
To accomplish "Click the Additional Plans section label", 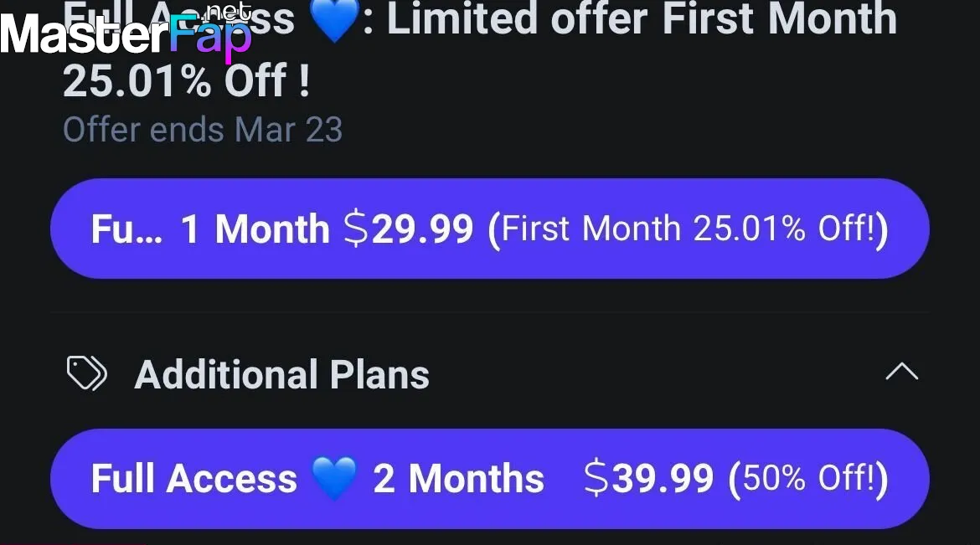I will coord(282,374).
